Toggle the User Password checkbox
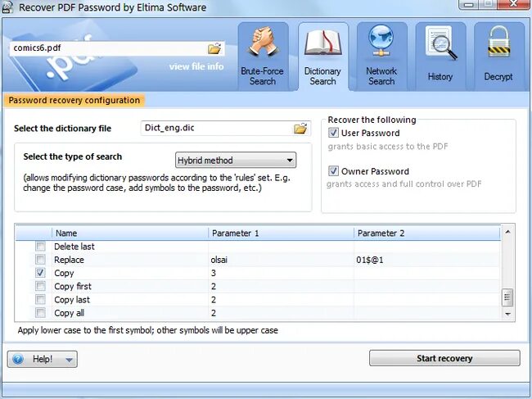This screenshot has width=532, height=399. 333,133
